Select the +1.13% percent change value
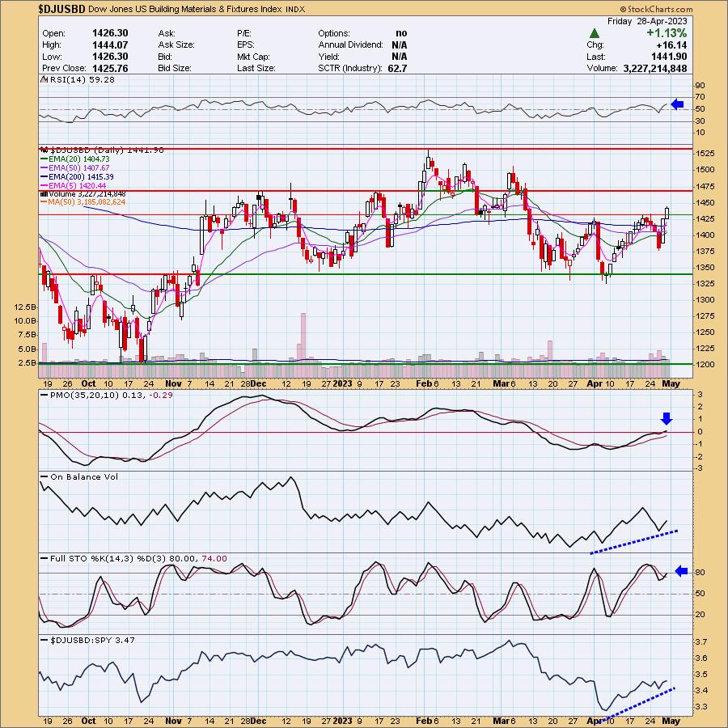 pos(667,33)
